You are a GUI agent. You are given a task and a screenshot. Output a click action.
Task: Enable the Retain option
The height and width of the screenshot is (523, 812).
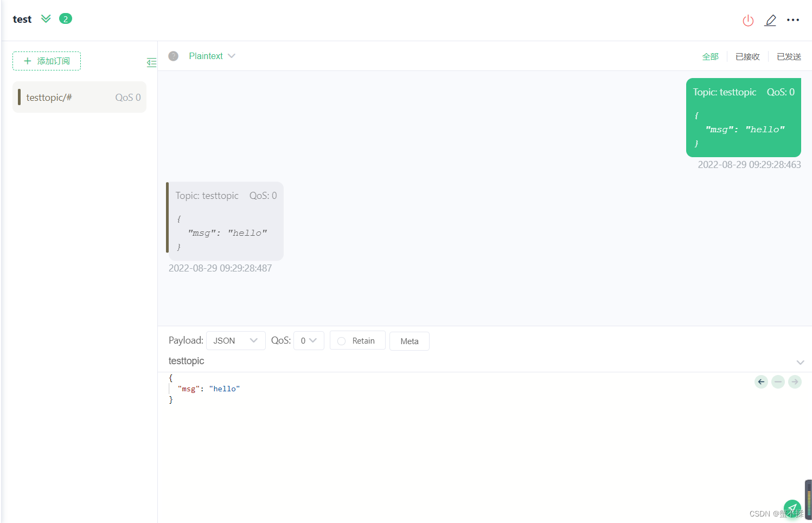click(342, 341)
